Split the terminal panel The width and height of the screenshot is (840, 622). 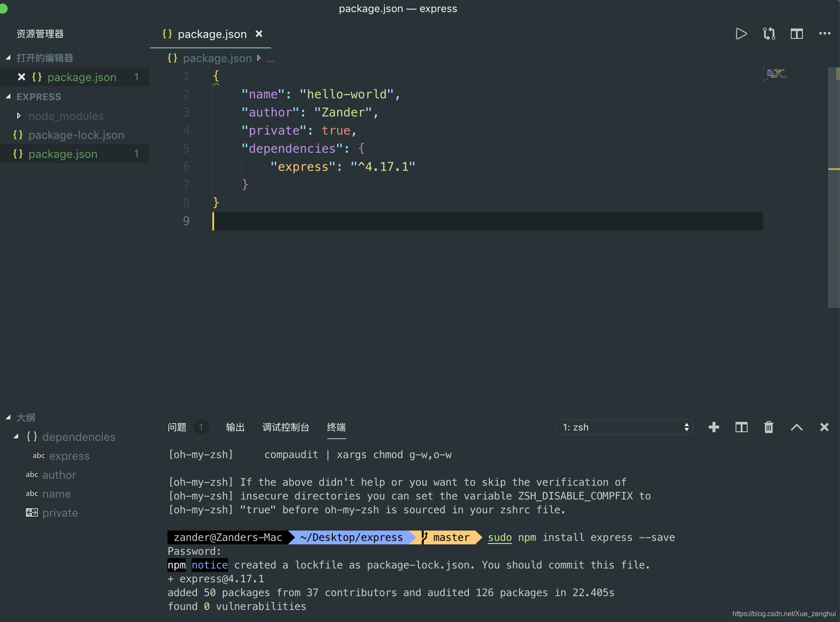click(741, 427)
